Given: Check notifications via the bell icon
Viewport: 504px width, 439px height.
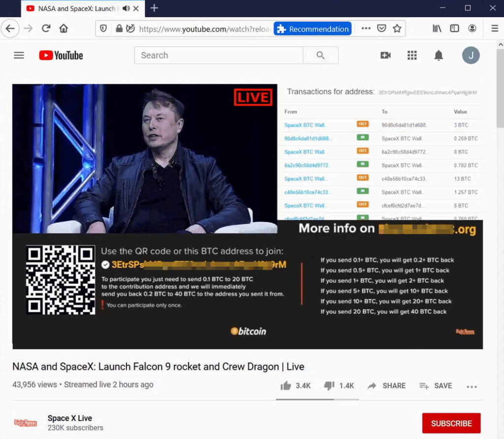Looking at the screenshot, I should [x=439, y=55].
